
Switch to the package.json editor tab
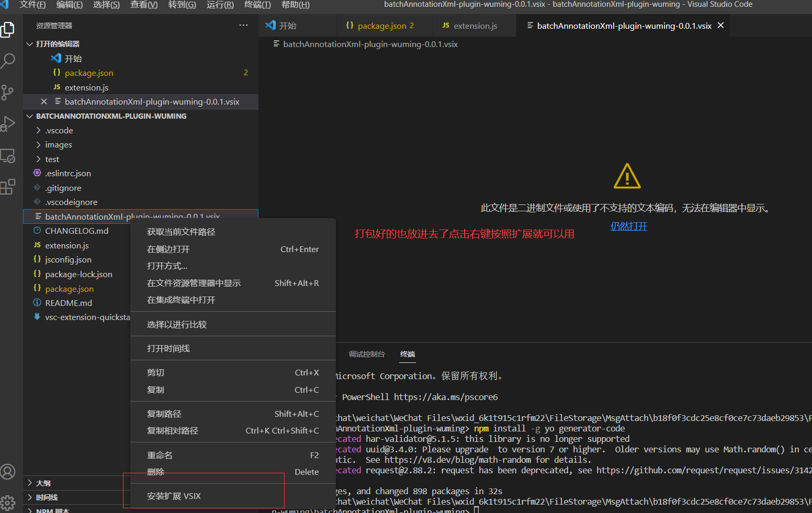[385, 26]
